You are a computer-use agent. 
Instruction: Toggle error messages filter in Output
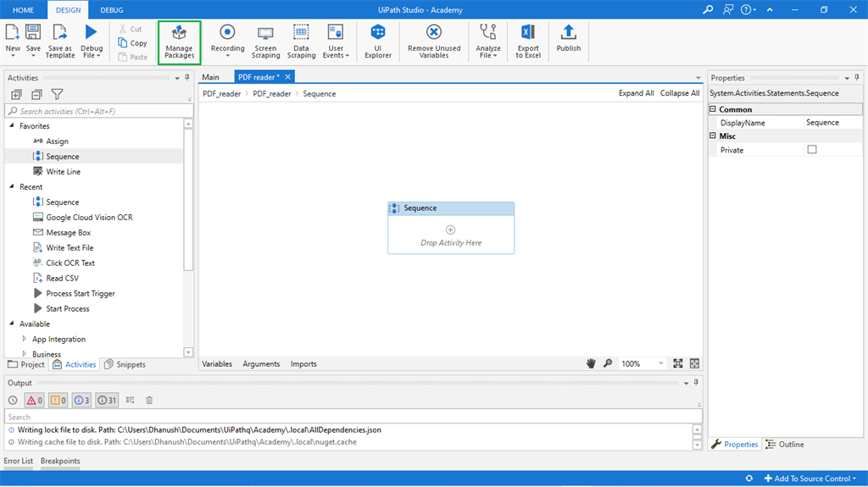pyautogui.click(x=34, y=400)
